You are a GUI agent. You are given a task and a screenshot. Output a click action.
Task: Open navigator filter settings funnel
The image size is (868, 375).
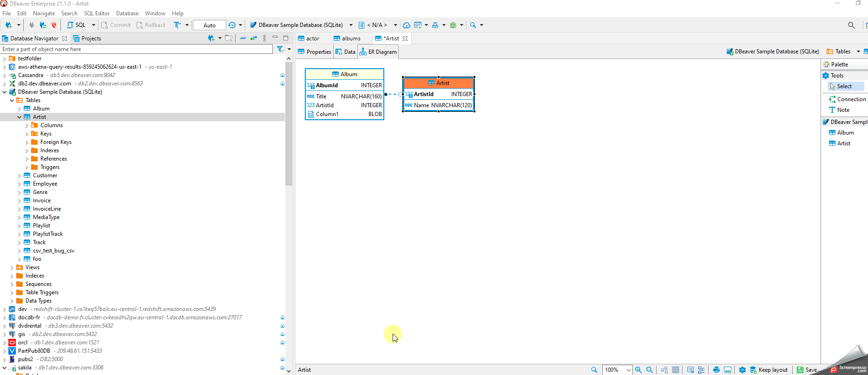280,49
